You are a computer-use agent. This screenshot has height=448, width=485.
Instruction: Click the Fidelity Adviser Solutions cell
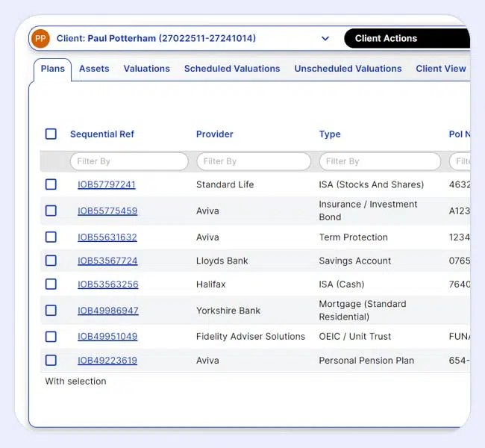(x=251, y=337)
